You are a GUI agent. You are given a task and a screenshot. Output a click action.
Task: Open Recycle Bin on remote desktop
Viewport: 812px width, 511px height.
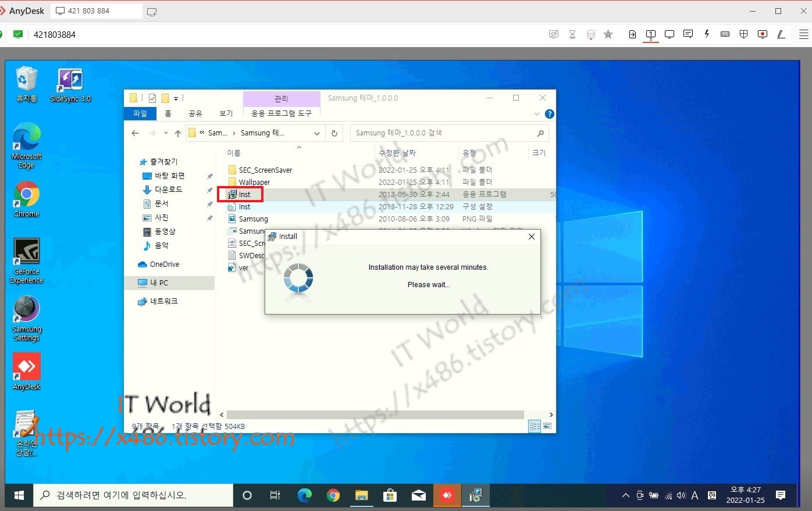26,85
